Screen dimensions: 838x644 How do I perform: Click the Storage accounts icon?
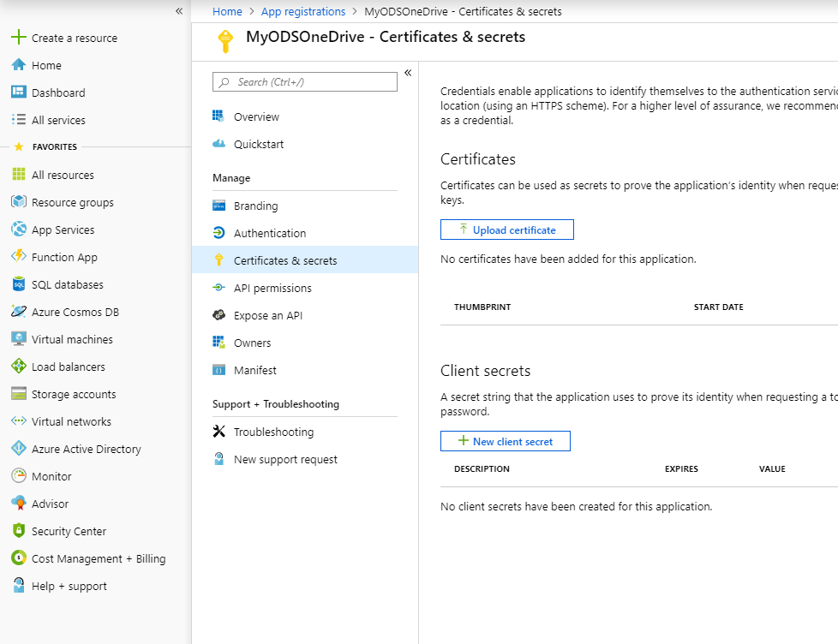pos(18,394)
